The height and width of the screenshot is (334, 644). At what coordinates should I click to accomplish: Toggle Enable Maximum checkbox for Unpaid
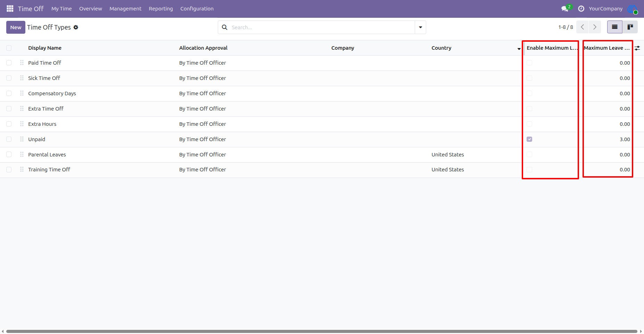[529, 139]
